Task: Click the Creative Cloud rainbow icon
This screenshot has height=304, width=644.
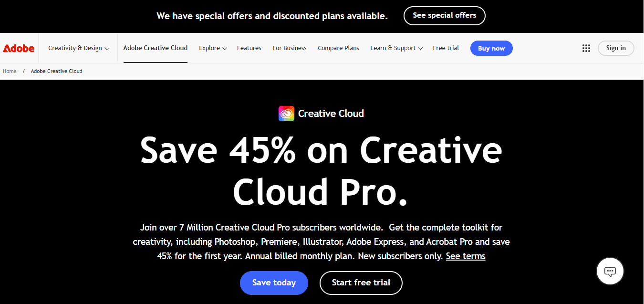Action: coord(286,114)
